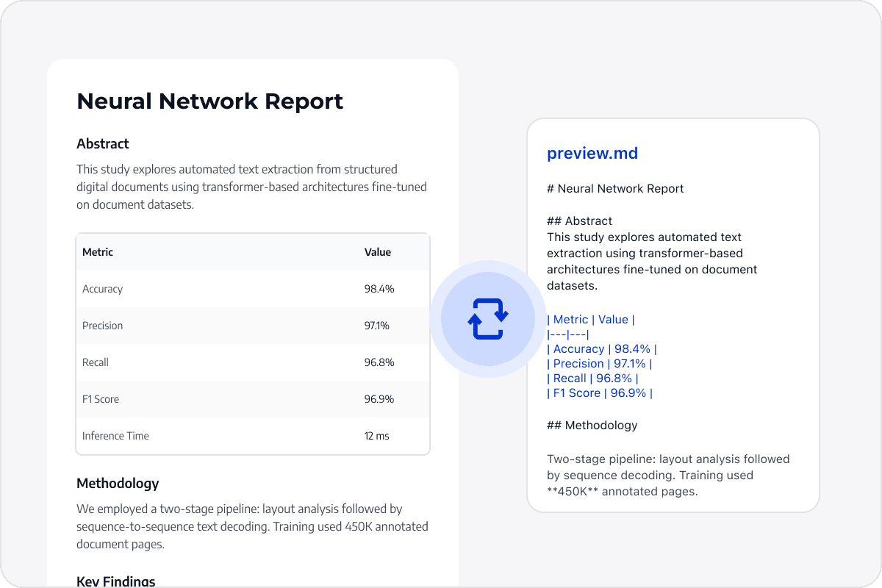Screen dimensions: 882x588
Task: Click the **450K** annotated pages text
Action: [622, 492]
